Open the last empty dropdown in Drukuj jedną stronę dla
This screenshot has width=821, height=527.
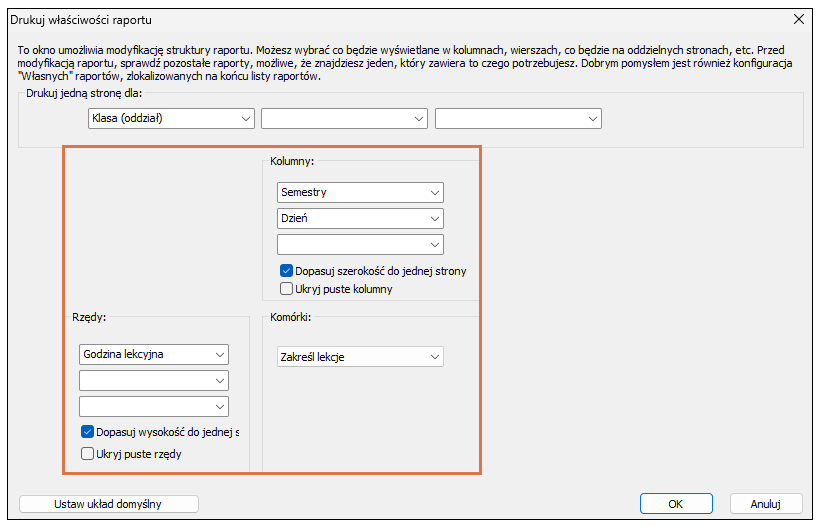518,119
